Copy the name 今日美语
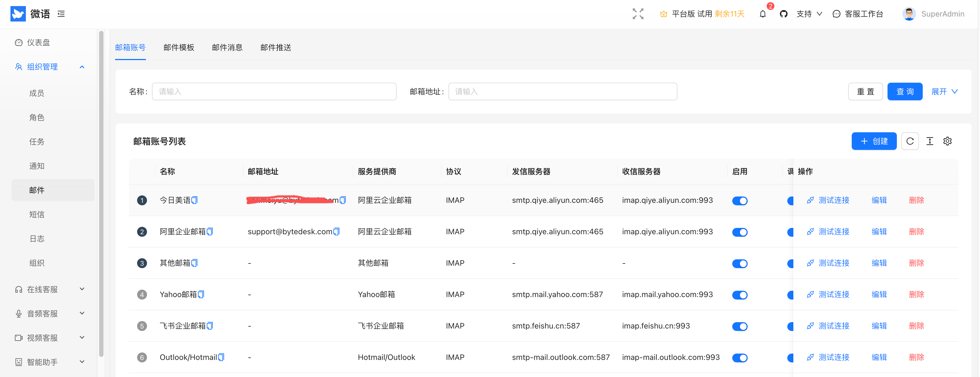 194,200
